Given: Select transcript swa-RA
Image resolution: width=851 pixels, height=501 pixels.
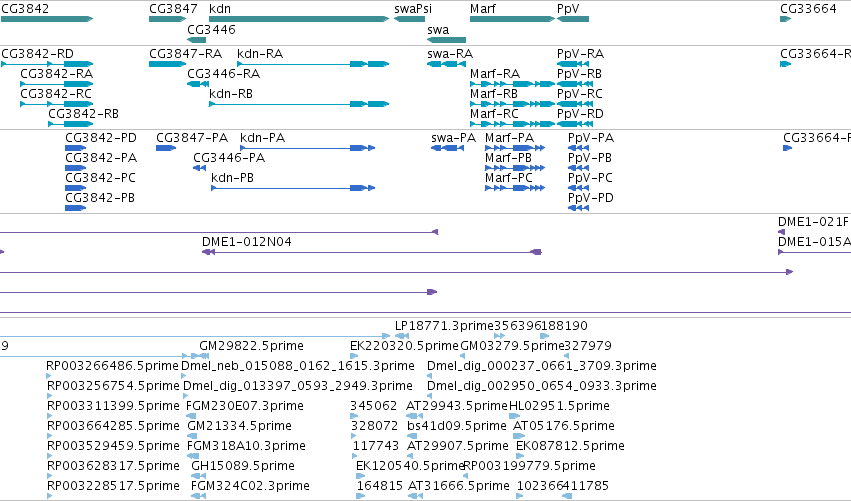Looking at the screenshot, I should [x=450, y=54].
